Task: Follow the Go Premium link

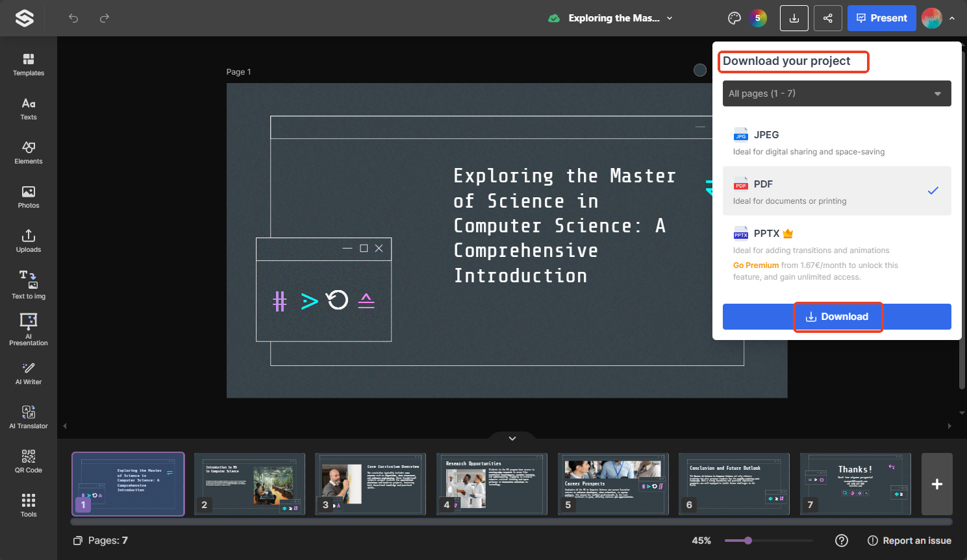Action: (756, 265)
